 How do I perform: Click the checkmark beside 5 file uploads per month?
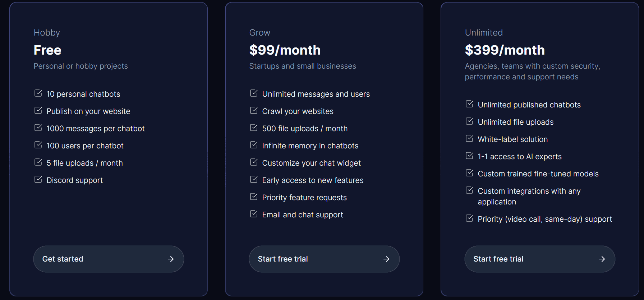click(38, 162)
